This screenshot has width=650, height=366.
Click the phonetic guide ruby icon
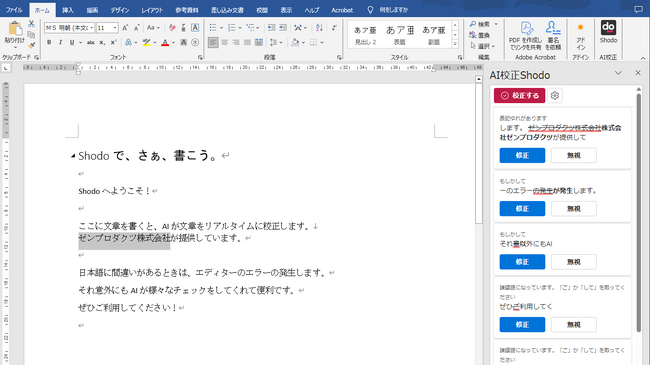coord(184,28)
